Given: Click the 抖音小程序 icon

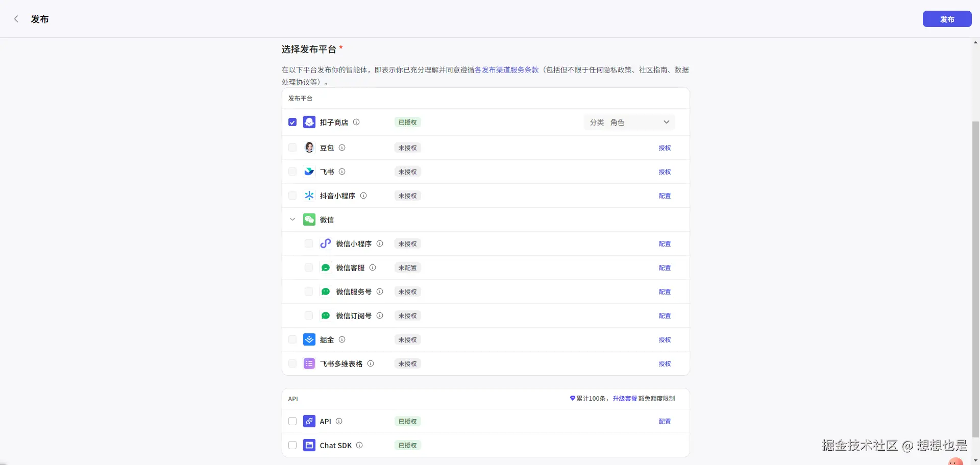Looking at the screenshot, I should 309,195.
